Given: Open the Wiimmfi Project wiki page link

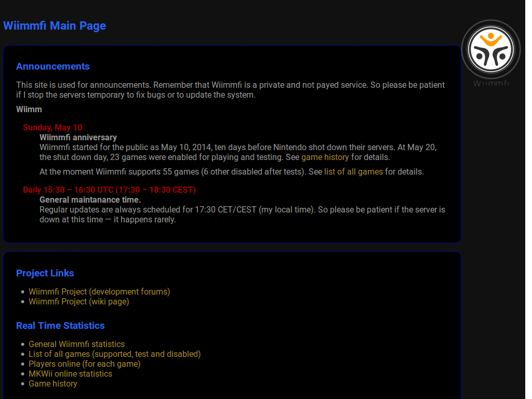Looking at the screenshot, I should click(78, 301).
